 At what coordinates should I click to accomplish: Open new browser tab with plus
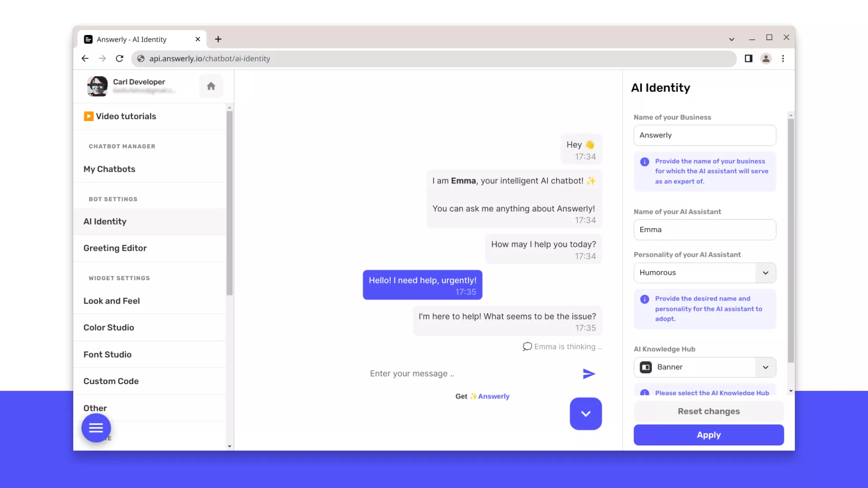point(218,39)
